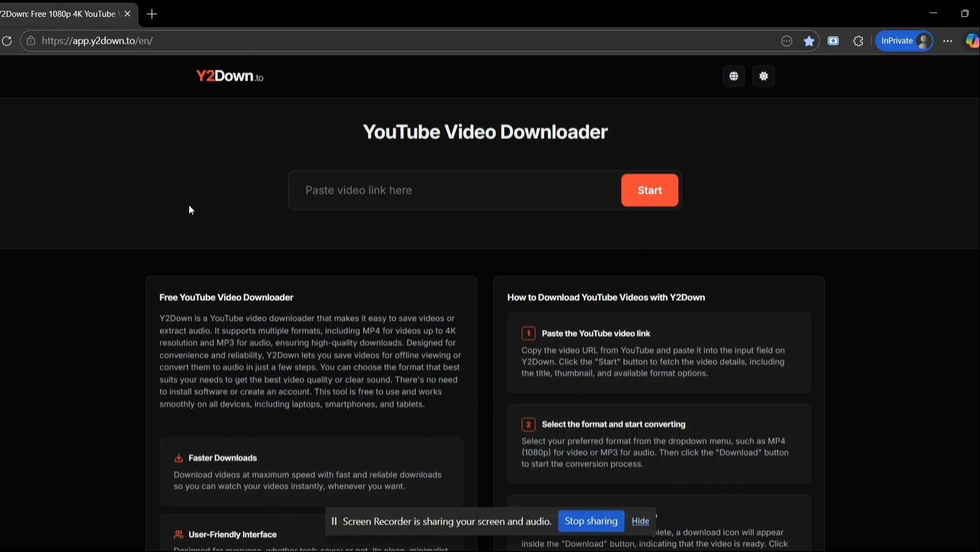The image size is (980, 552).
Task: Toggle light/dark theme with sun icon
Action: pos(763,76)
